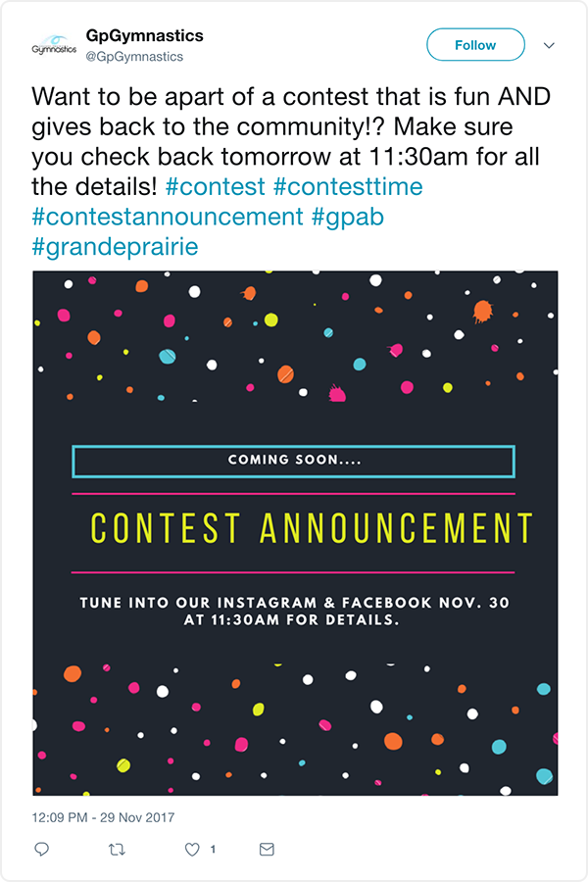Open the #grandeprairie hashtag
588x882 pixels.
tap(113, 249)
